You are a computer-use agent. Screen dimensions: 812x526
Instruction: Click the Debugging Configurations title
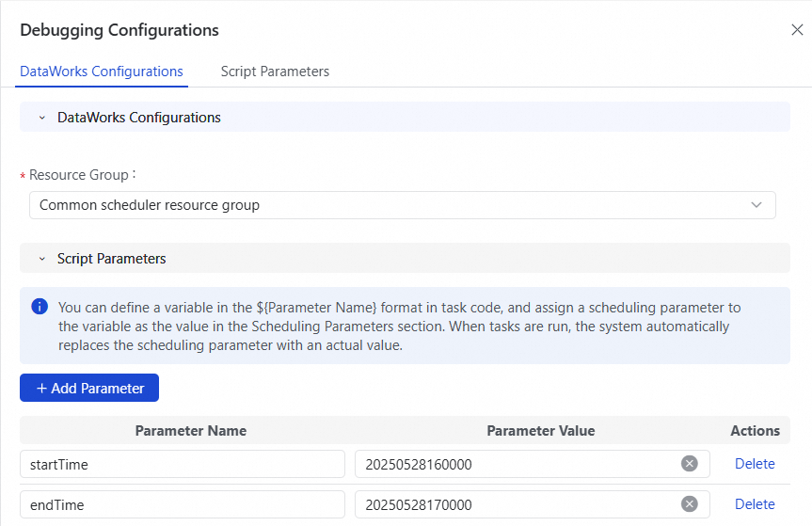pos(119,30)
